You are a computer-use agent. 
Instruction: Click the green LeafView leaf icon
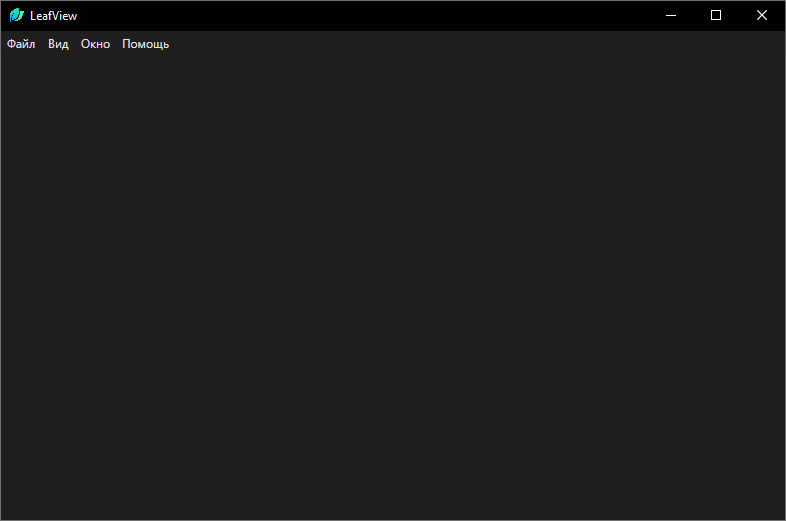pos(16,15)
